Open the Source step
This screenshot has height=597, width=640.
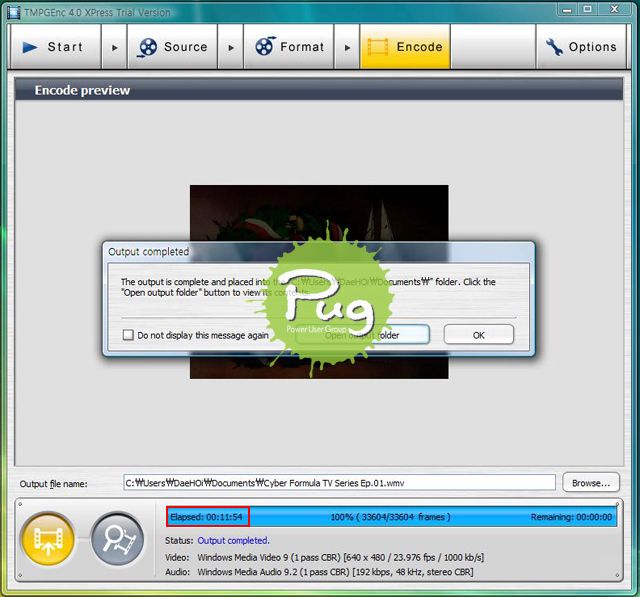click(172, 47)
